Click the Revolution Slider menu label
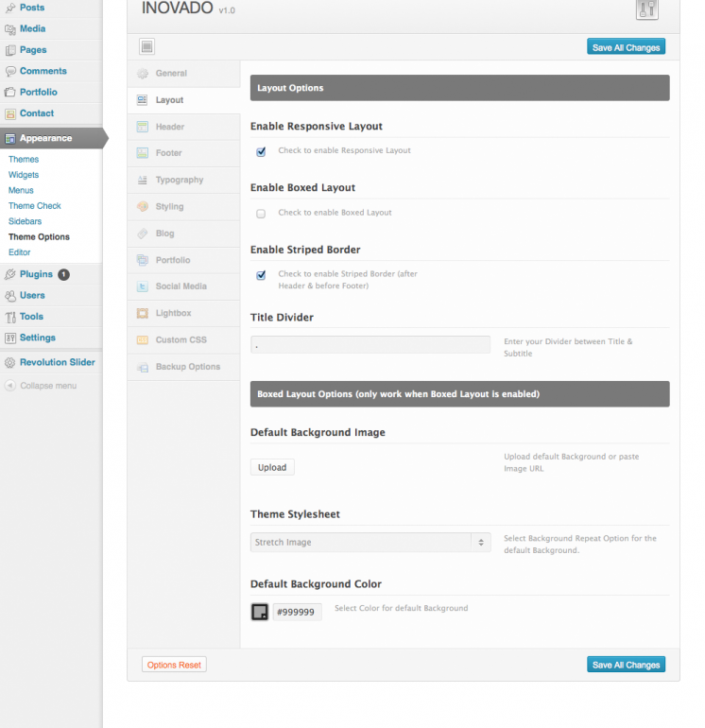 (x=58, y=363)
